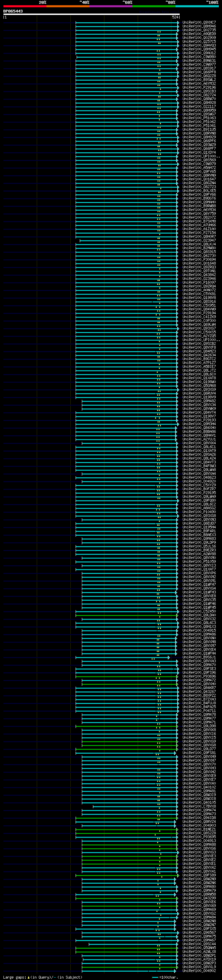222x980 pixels.
Task: Click the red ~20% identity legend bar
Action: (x=25, y=6)
